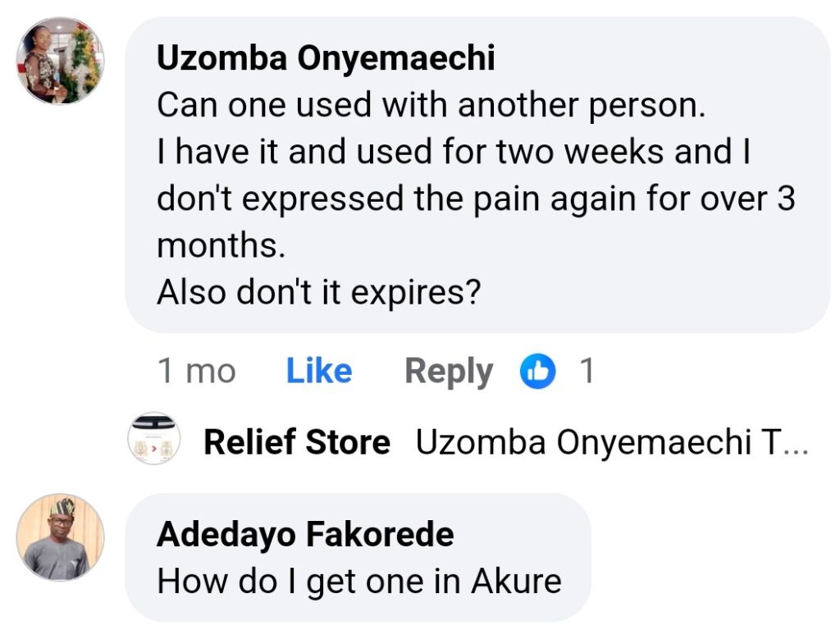Click the line 'don't expressed the pain again'
Image resolution: width=840 pixels, height=644 pixels.
[476, 199]
